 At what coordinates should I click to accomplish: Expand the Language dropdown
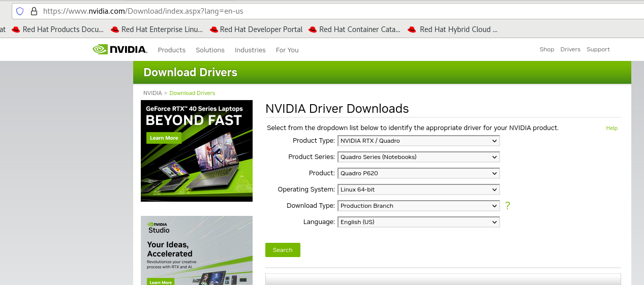point(419,222)
